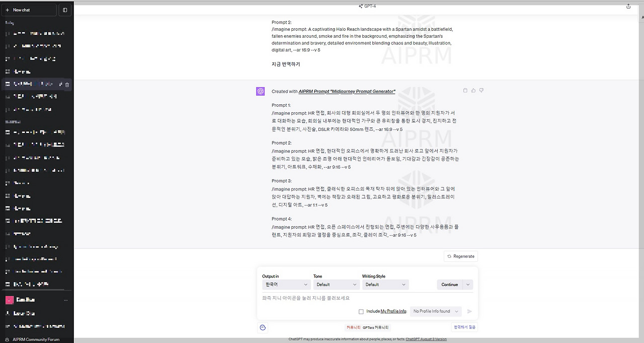Start a New chat
Image resolution: width=644 pixels, height=343 pixels.
[29, 10]
